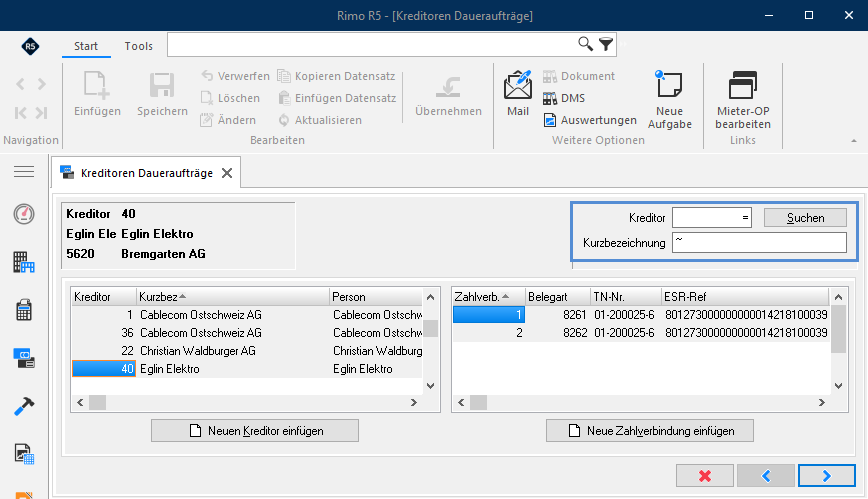Click Neue Zahlverbindung einfügen button

click(x=650, y=431)
